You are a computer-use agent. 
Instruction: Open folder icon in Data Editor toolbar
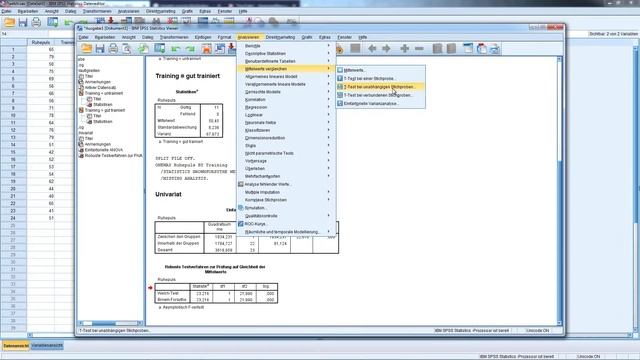(x=9, y=22)
